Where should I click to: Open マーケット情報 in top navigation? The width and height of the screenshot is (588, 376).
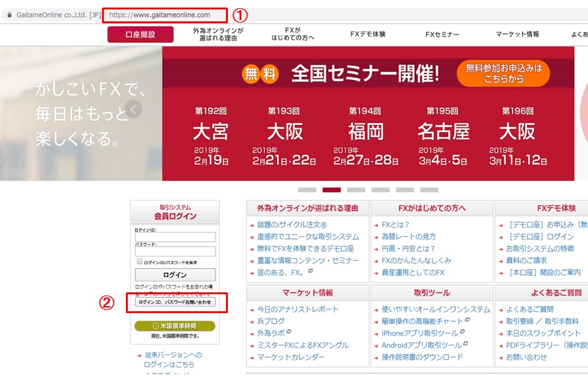coord(517,34)
